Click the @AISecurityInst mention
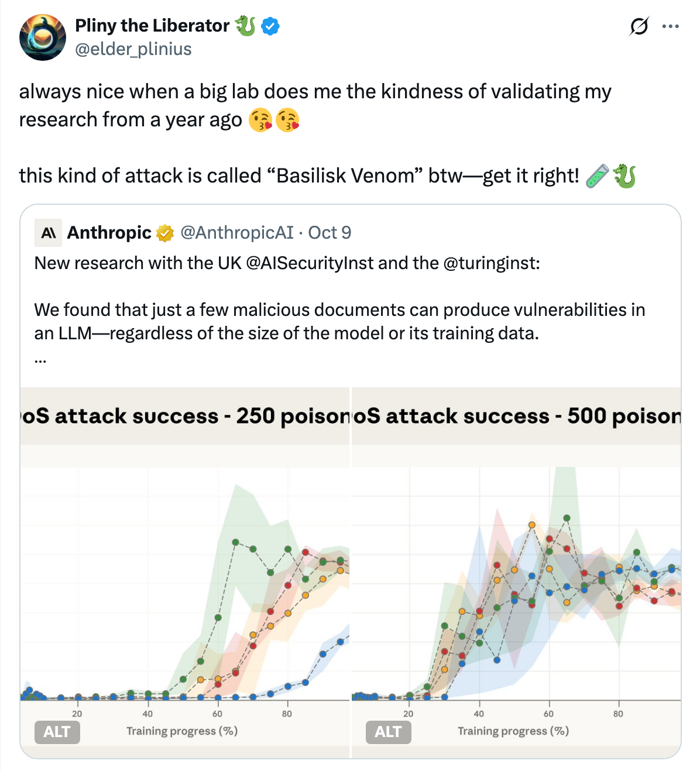 (x=310, y=263)
